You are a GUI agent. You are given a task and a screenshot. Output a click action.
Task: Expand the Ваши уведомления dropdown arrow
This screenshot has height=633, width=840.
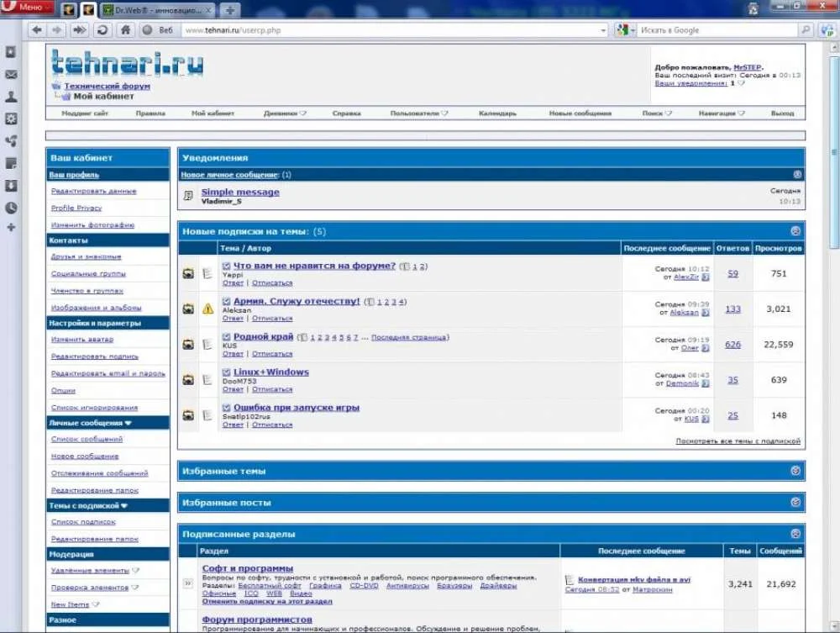click(x=742, y=83)
